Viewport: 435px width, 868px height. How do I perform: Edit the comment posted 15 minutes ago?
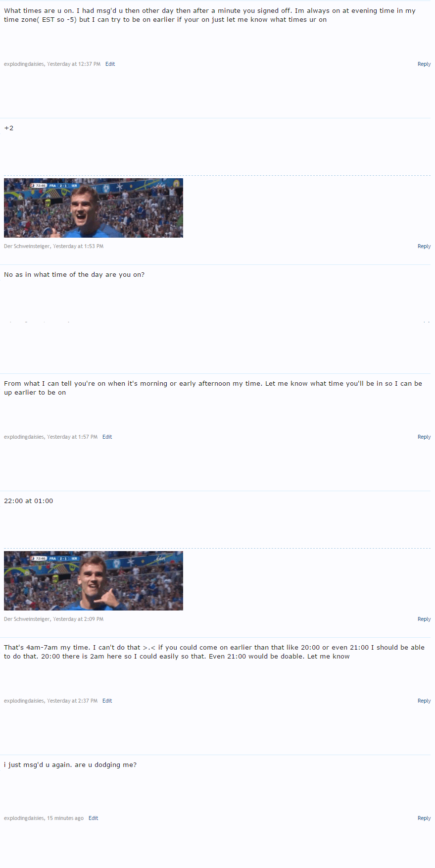(x=93, y=818)
